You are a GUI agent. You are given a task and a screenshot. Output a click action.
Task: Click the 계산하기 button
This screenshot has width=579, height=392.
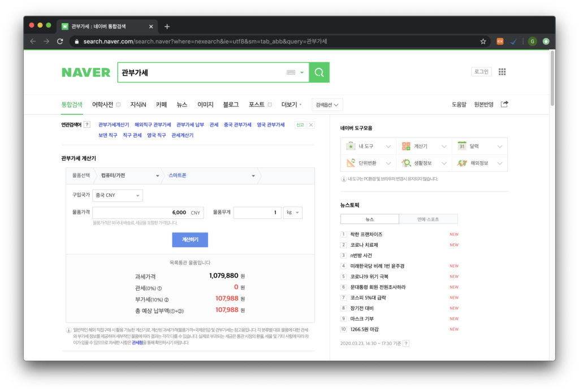click(x=190, y=240)
